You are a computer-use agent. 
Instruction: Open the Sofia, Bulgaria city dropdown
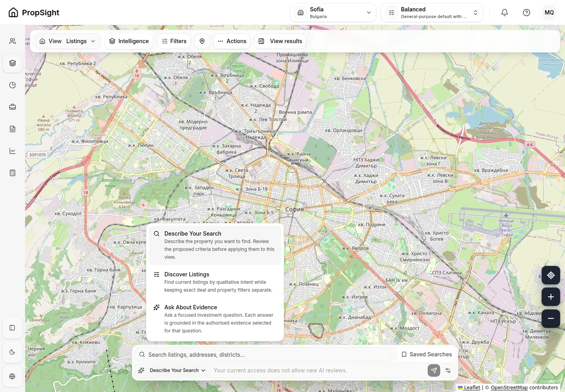333,13
